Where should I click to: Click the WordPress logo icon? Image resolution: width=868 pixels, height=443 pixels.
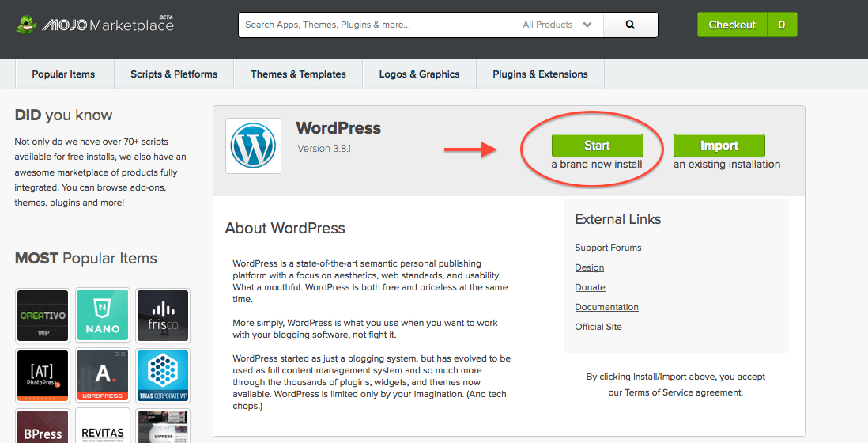pyautogui.click(x=253, y=146)
